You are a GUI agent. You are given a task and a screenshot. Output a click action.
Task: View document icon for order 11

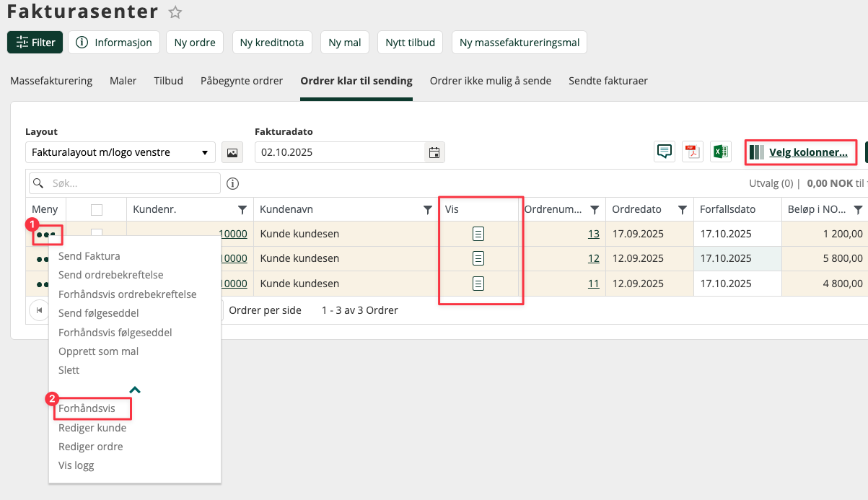(478, 284)
